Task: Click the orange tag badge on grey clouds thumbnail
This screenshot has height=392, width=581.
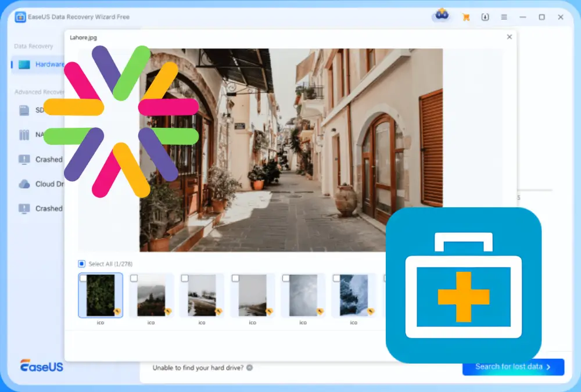Action: coord(320,311)
